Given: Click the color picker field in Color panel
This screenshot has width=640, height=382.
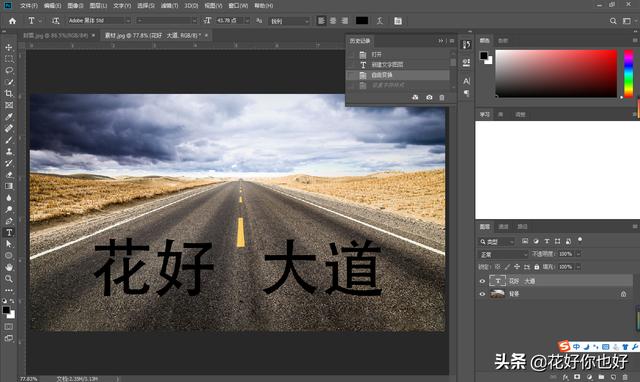Looking at the screenshot, I should [x=556, y=73].
